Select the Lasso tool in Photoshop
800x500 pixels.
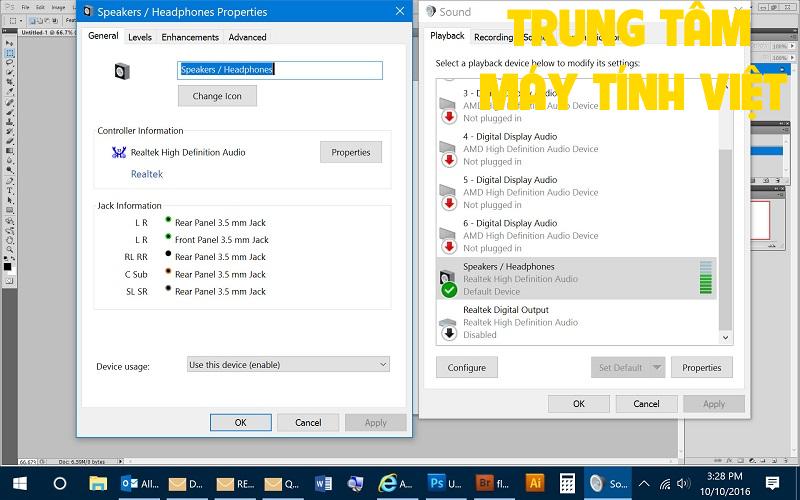coord(9,63)
